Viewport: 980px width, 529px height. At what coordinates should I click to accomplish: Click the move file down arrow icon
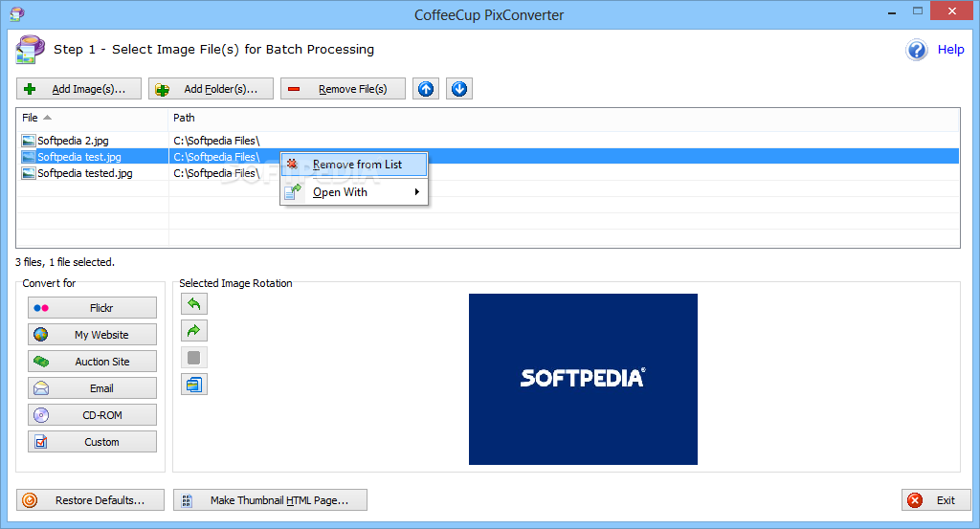click(x=459, y=89)
